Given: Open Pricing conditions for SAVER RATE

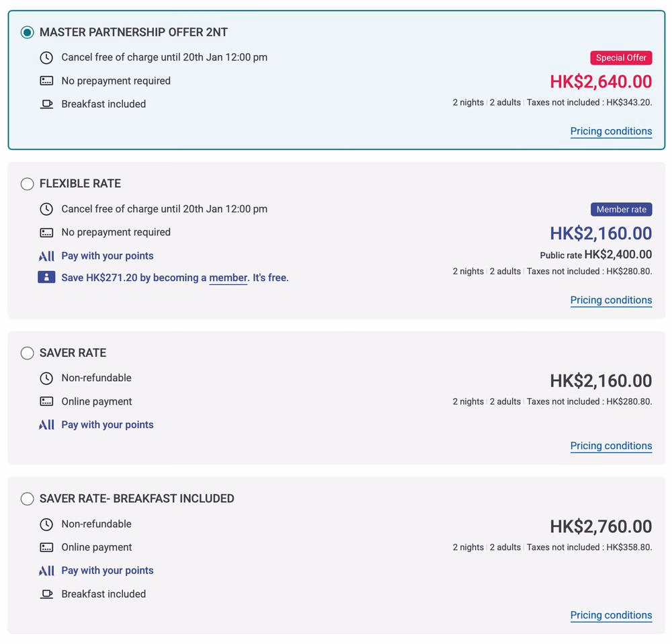Looking at the screenshot, I should pos(611,446).
